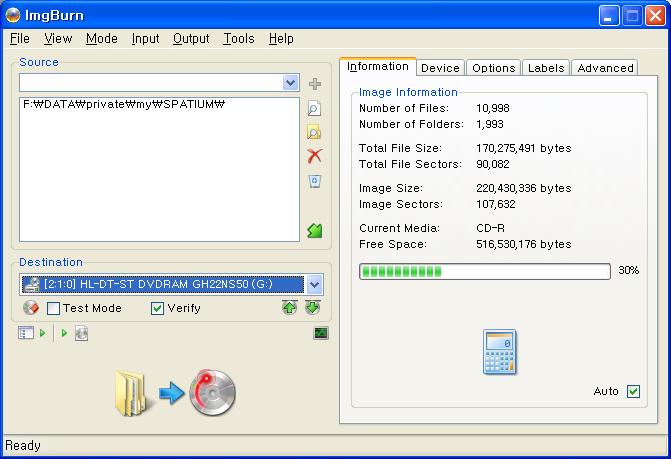The height and width of the screenshot is (459, 671).
Task: Click the Number of Files value 10,998
Action: pos(493,108)
